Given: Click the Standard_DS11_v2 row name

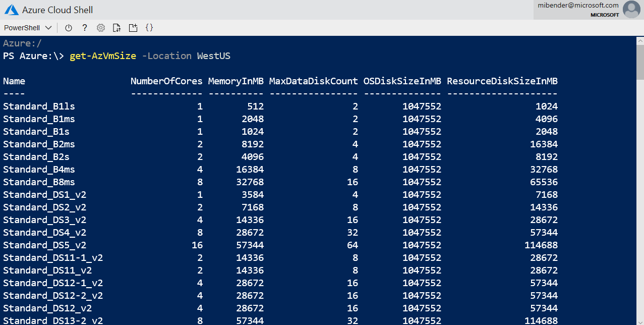Looking at the screenshot, I should pos(47,270).
